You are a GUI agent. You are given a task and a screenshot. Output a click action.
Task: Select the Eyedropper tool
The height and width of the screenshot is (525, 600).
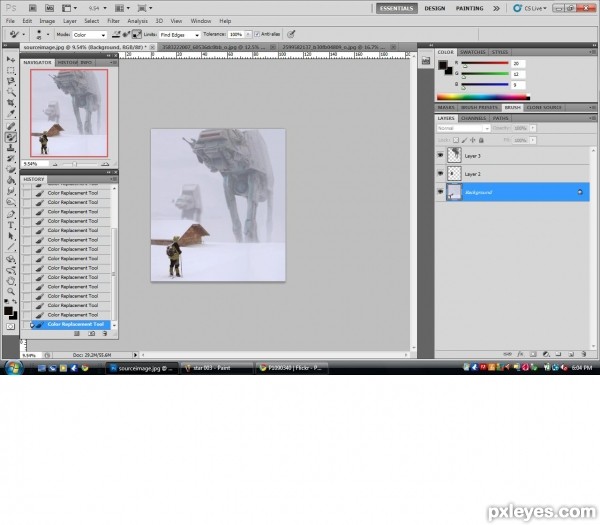click(x=11, y=113)
